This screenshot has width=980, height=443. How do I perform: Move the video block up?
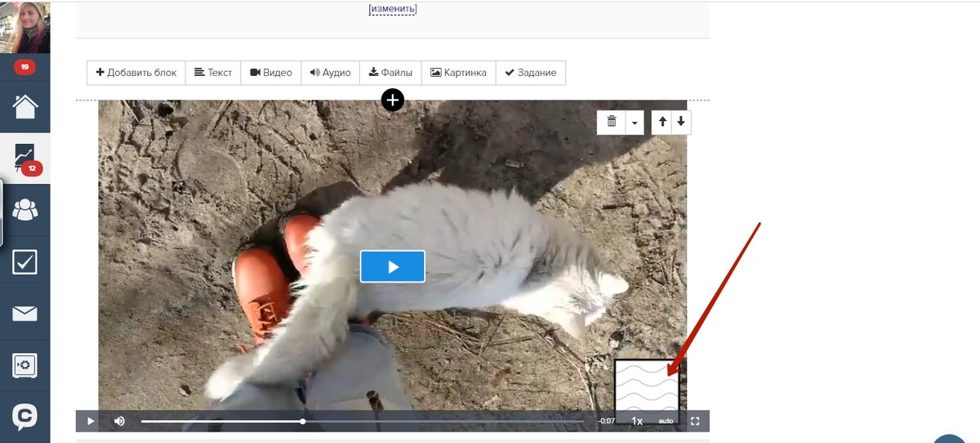pyautogui.click(x=662, y=123)
